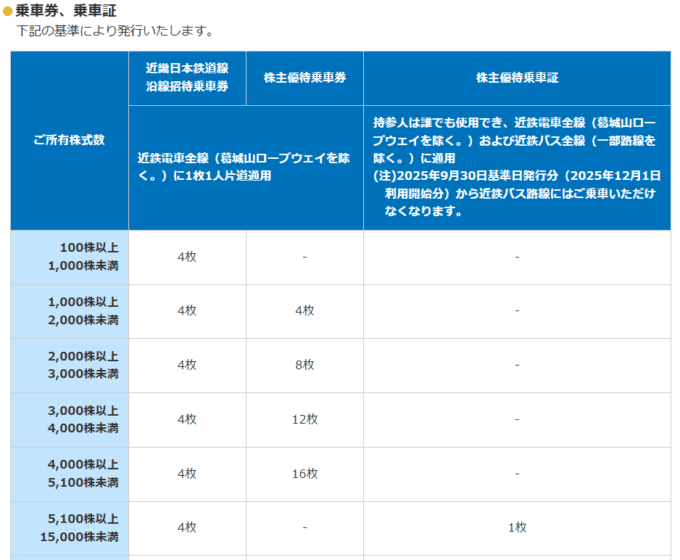Click 株主優待乗車証 '-' in the 3,000株以上 row
This screenshot has width=680, height=560.
coord(517,419)
